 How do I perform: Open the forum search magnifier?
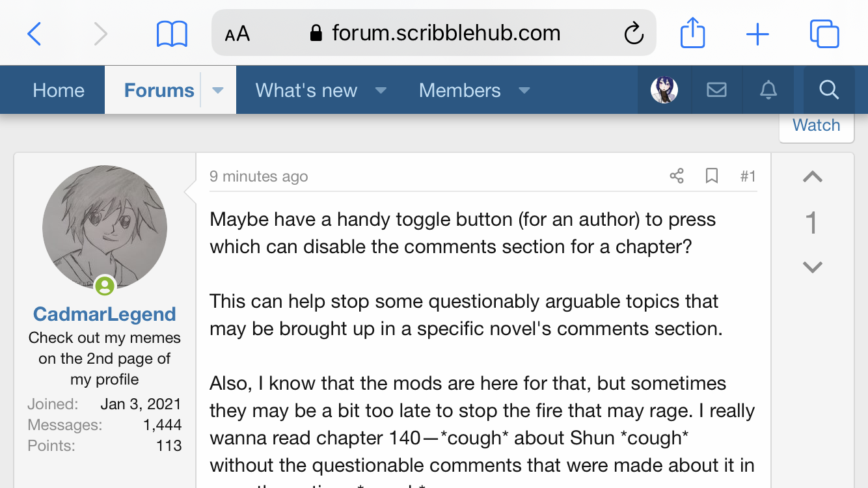tap(828, 90)
